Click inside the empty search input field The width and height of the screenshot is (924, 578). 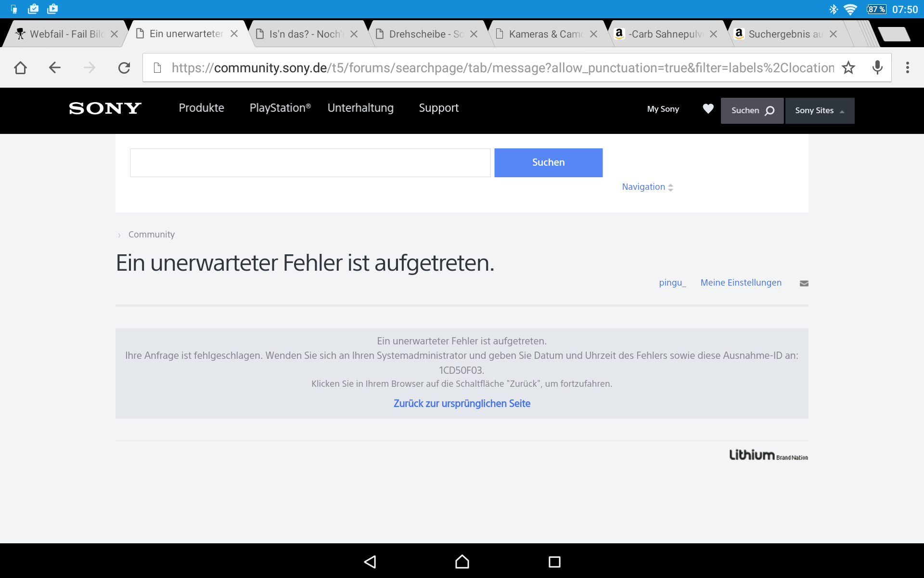(310, 162)
